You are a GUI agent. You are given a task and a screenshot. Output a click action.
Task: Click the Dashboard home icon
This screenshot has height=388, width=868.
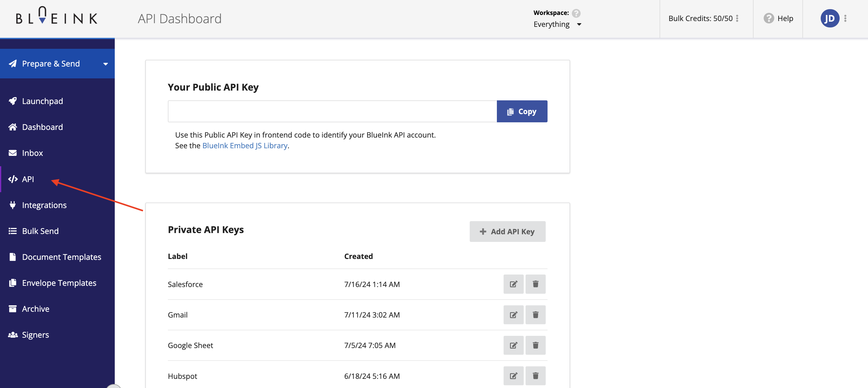13,127
